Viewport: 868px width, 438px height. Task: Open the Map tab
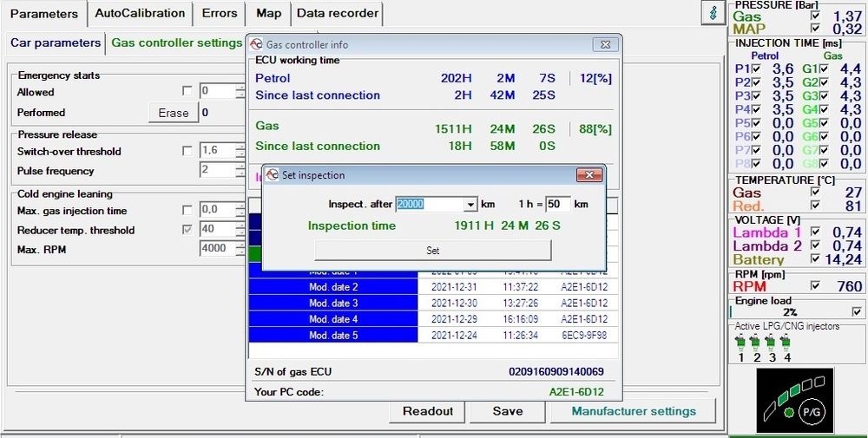268,13
